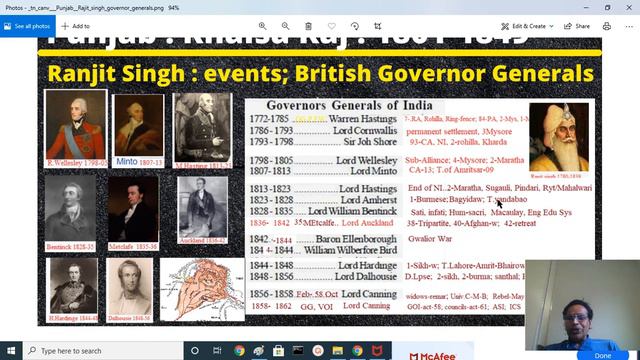
Task: Click the printer icon
Action: tap(607, 26)
